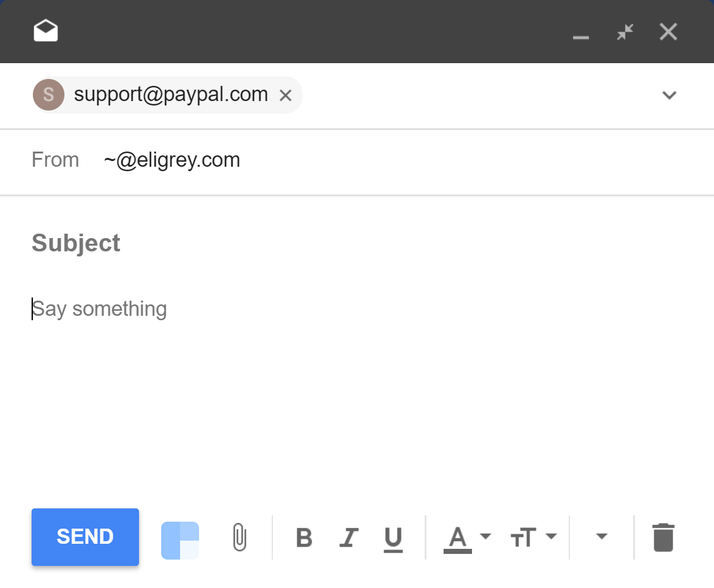This screenshot has width=714, height=588.
Task: Click the exit full-screen arrows icon
Action: pos(625,32)
